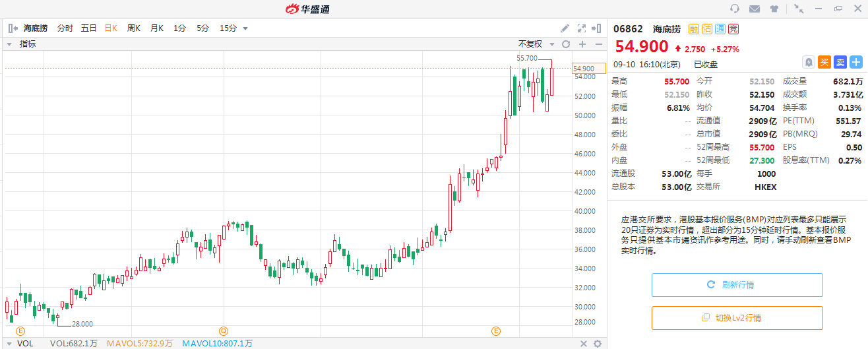Click the 通 stock connect tag icon

click(720, 29)
